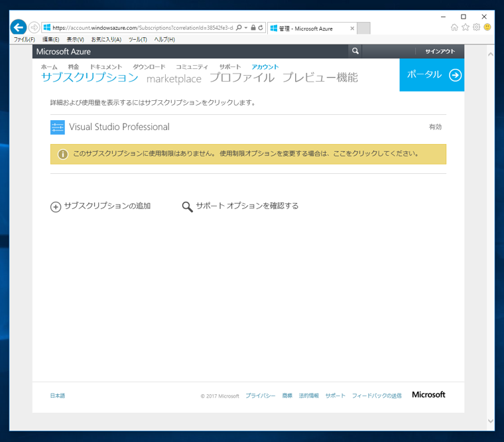The width and height of the screenshot is (504, 442).
Task: Click the ポータル button
Action: 432,75
